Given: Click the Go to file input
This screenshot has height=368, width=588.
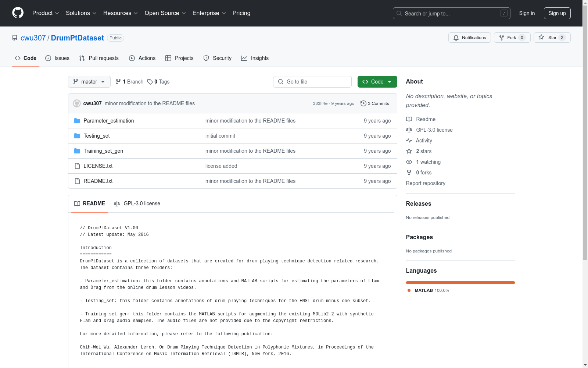Looking at the screenshot, I should click(x=312, y=82).
